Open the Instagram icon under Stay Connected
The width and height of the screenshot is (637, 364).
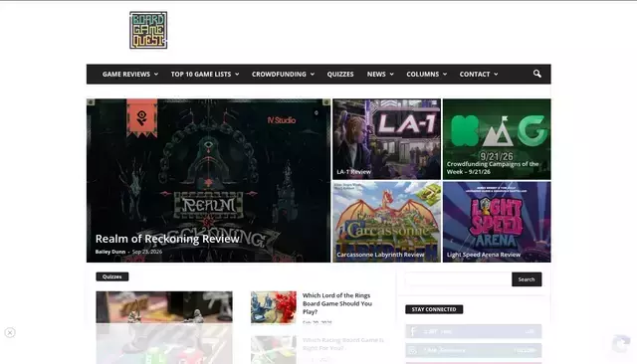pos(413,350)
